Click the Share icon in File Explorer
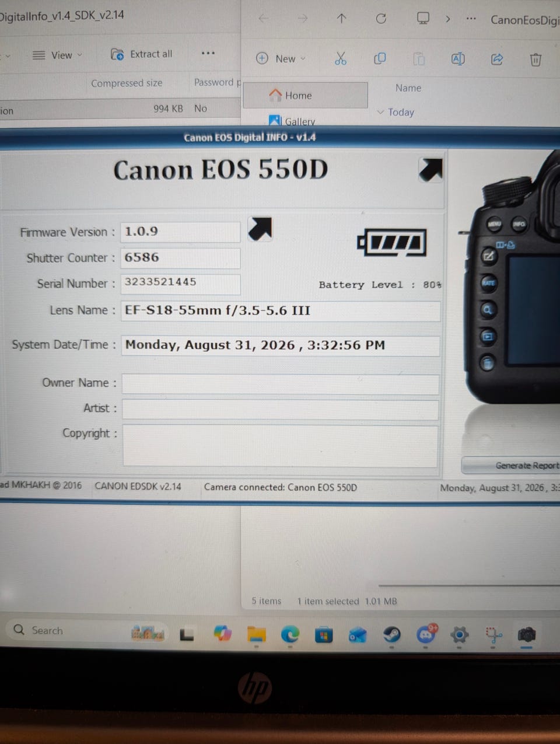Screen dimensions: 560x744 497,58
